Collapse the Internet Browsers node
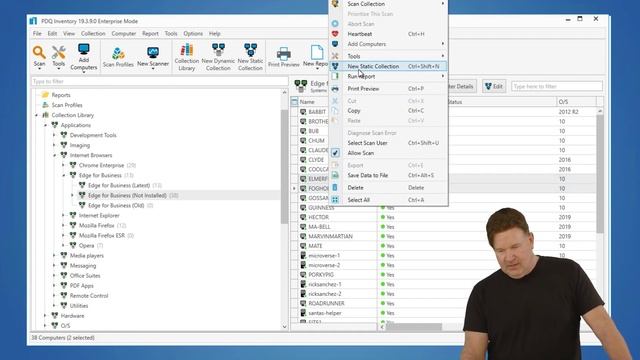Screen dimensions: 640x360 (x=55, y=156)
